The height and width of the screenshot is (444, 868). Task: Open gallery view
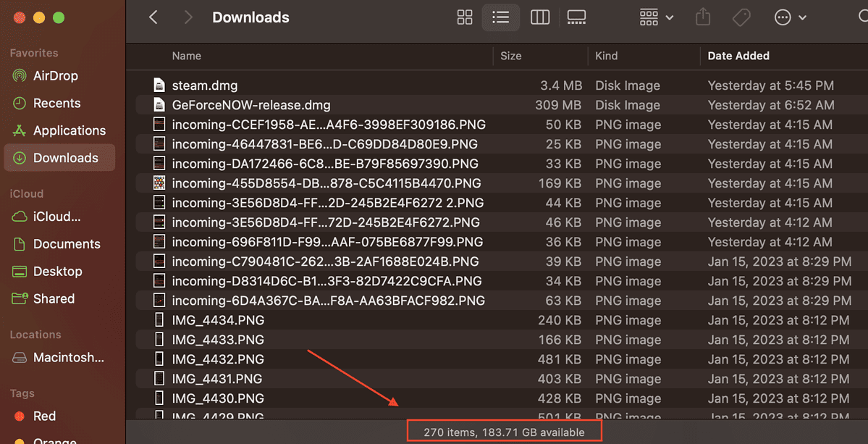point(576,17)
